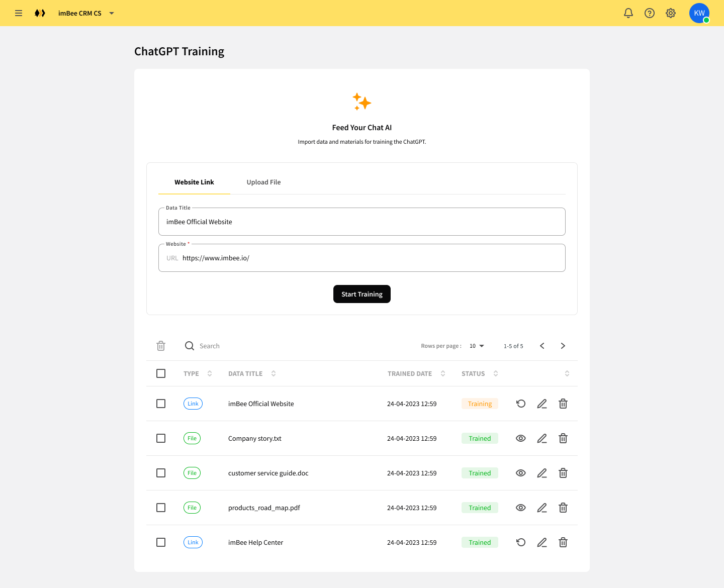Check the imBee Help Center row checkbox
The image size is (724, 588).
click(161, 542)
